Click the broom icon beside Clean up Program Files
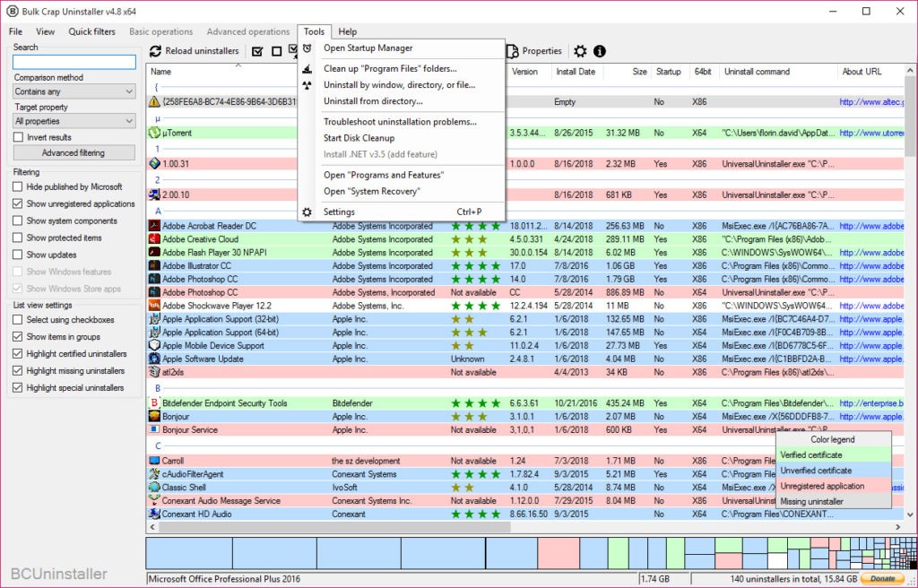 [x=307, y=69]
